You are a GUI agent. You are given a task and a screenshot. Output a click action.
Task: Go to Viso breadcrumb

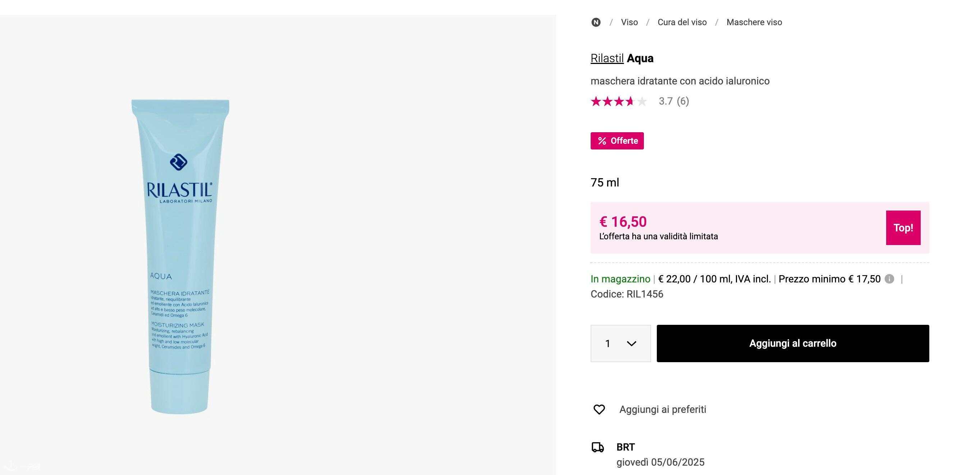pos(629,22)
